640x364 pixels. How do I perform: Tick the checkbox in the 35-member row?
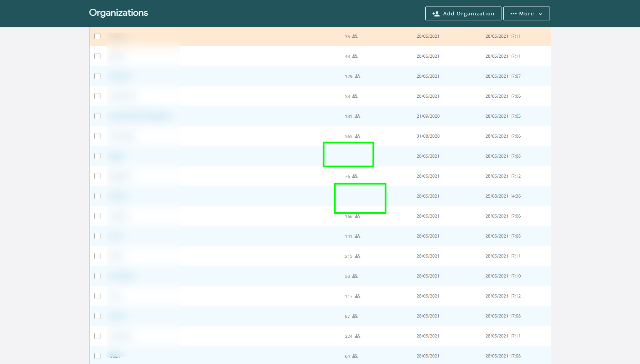click(97, 36)
